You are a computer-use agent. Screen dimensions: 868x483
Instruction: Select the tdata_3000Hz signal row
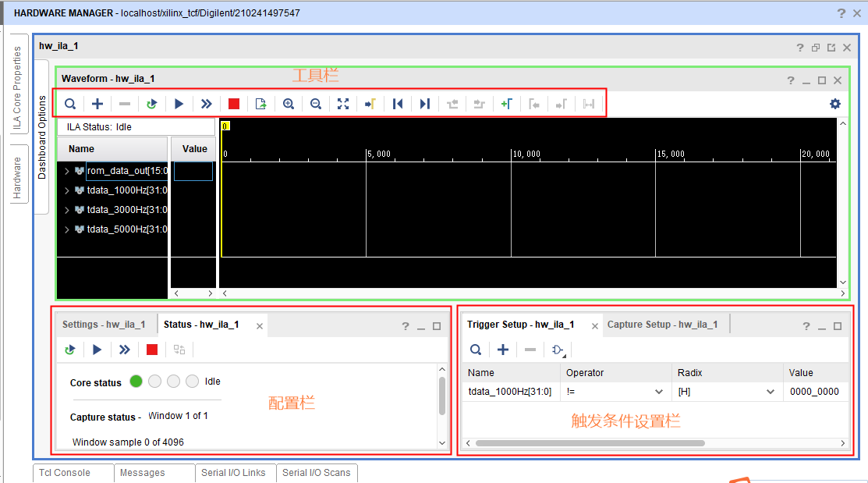point(127,210)
